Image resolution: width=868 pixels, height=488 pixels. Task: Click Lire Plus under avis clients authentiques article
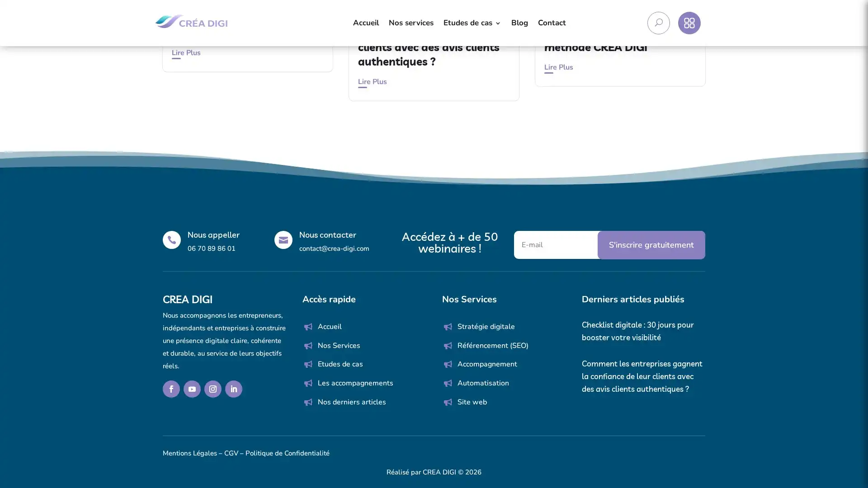[372, 82]
